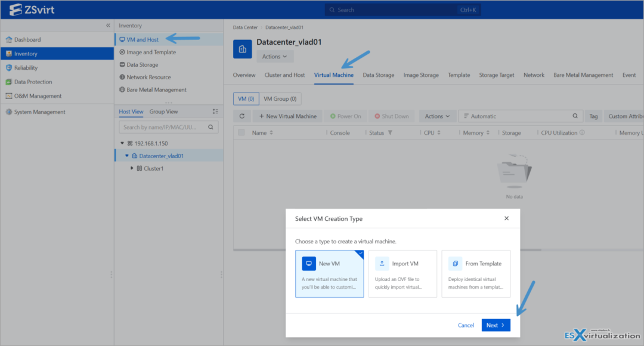Collapse the 192.168.1.150 tree node

[122, 143]
